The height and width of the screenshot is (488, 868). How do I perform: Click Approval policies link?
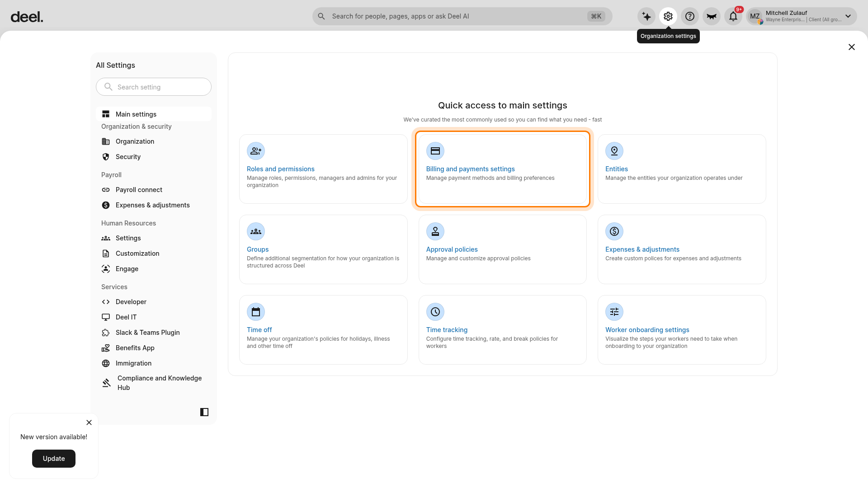point(452,249)
